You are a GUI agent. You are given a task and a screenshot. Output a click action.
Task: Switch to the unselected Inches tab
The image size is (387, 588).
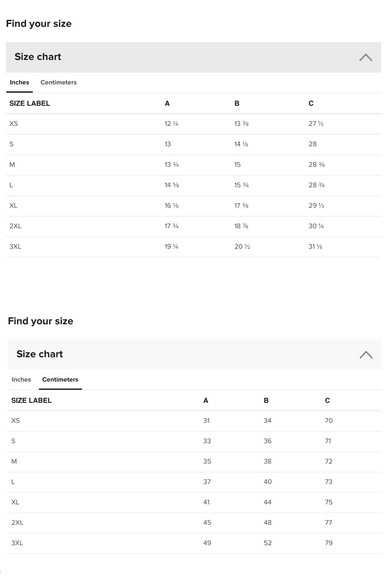click(x=21, y=379)
